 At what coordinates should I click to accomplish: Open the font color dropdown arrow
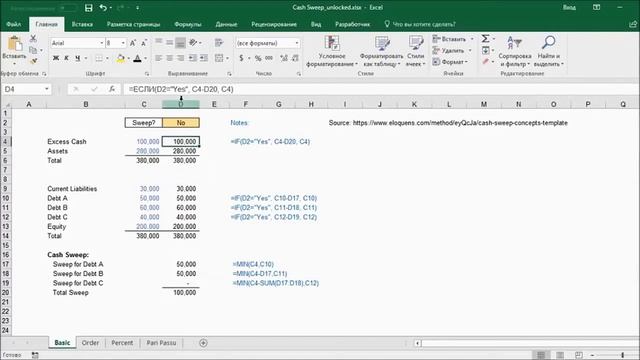pos(145,58)
